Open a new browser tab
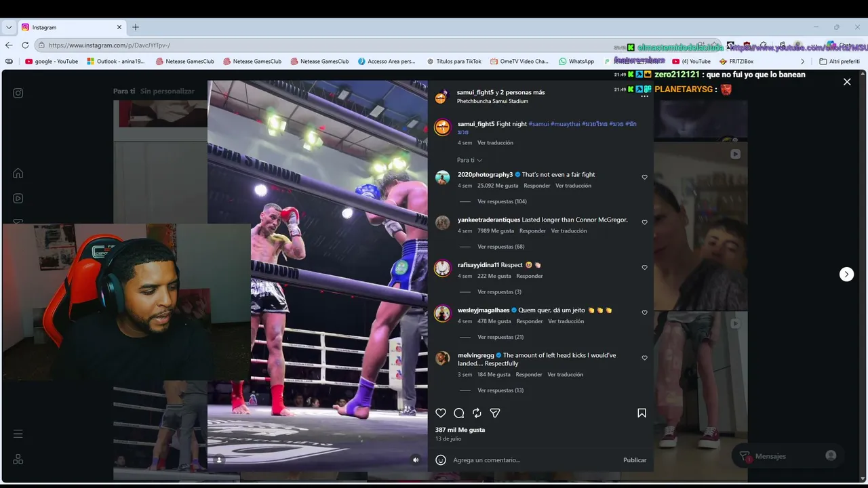Screen dimensions: 868x488 point(136,27)
